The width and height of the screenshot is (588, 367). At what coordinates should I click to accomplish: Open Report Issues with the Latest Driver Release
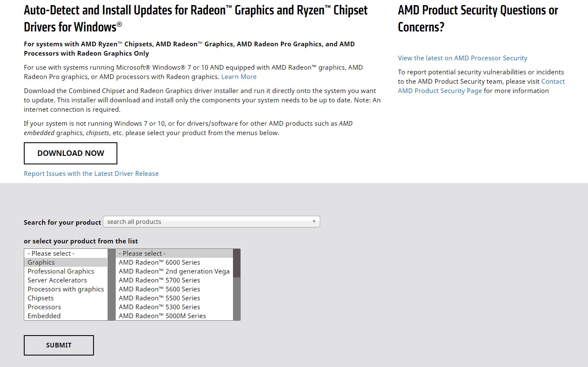pyautogui.click(x=91, y=174)
